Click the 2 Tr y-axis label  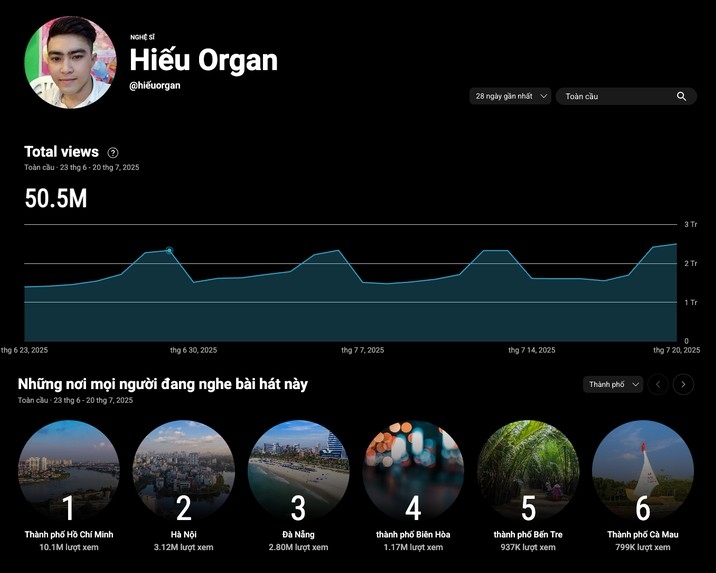(690, 263)
